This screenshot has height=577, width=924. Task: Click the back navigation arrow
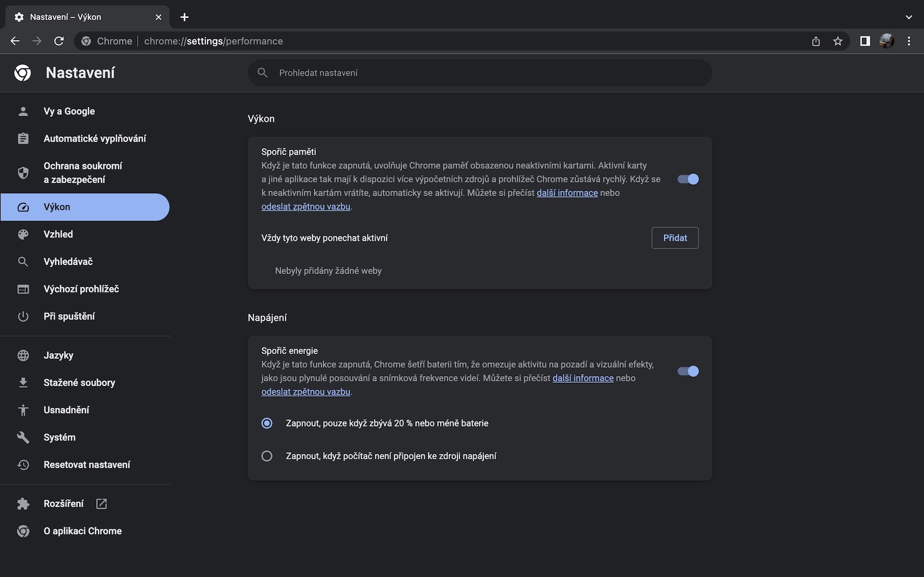[x=15, y=41]
